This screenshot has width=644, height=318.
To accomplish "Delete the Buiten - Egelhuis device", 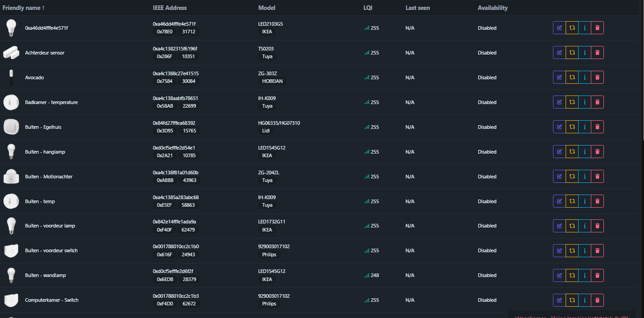I will point(597,127).
